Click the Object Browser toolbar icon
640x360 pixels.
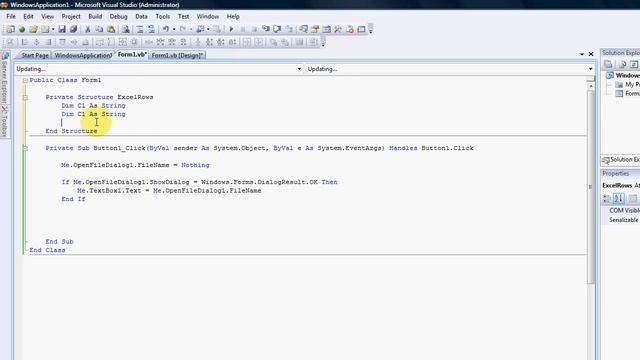[x=327, y=29]
